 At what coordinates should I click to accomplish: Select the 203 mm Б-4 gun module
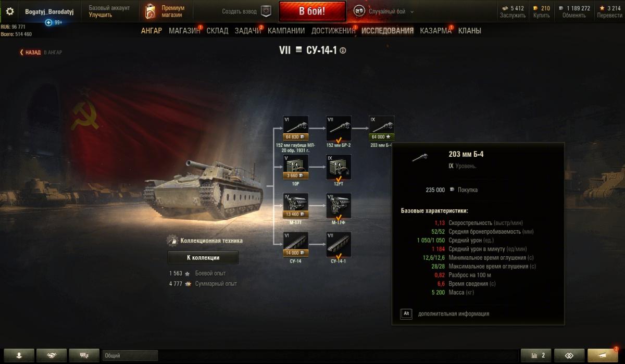point(382,128)
